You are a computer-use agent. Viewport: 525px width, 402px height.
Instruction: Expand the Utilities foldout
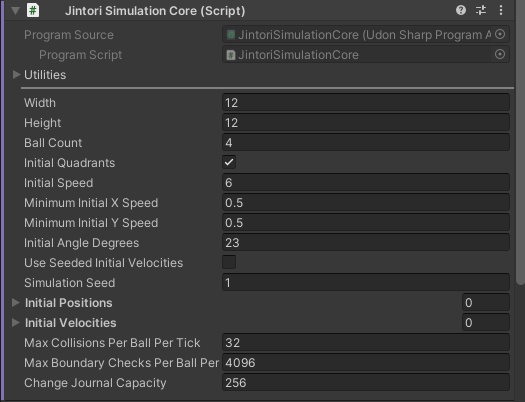(16, 75)
